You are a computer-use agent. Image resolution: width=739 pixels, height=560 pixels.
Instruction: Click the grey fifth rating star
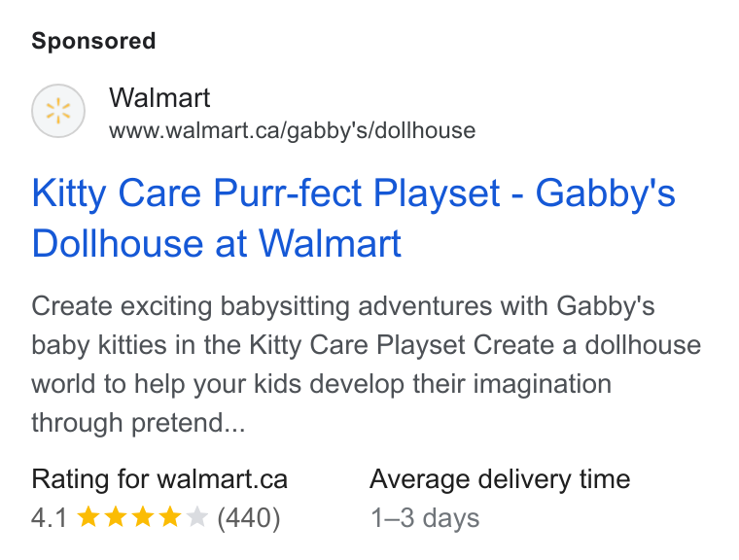(197, 516)
